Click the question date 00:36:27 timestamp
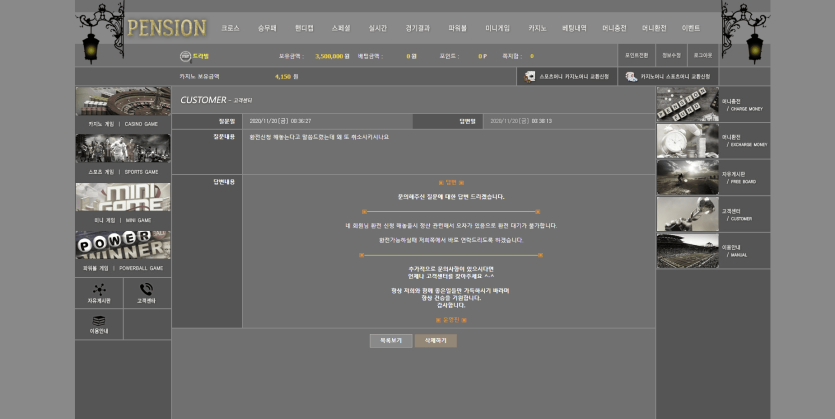Screen dimensions: 835x419 pos(280,121)
